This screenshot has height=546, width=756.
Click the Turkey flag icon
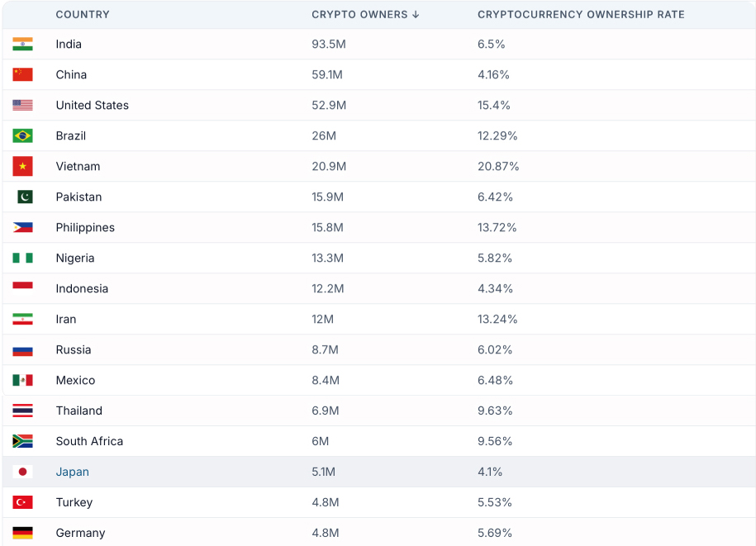(x=22, y=502)
